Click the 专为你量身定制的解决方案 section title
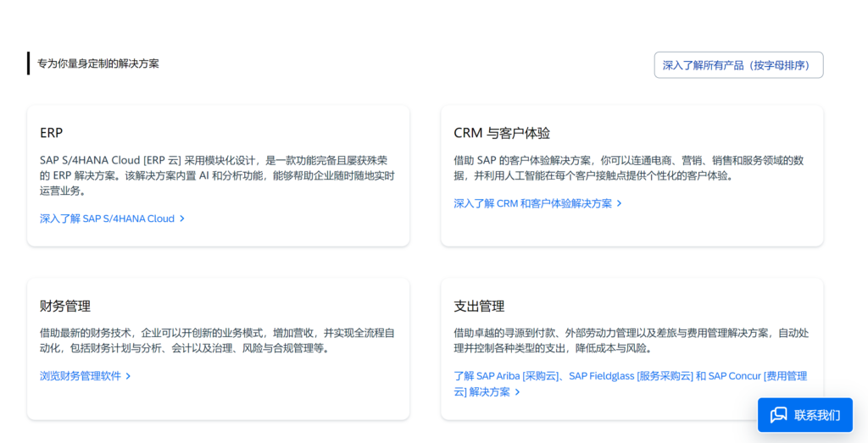Image resolution: width=868 pixels, height=443 pixels. [x=98, y=64]
